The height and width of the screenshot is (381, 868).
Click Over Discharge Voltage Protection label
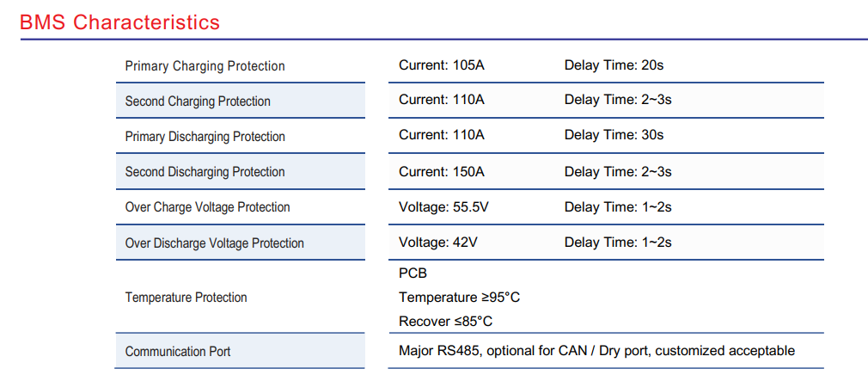click(x=214, y=243)
